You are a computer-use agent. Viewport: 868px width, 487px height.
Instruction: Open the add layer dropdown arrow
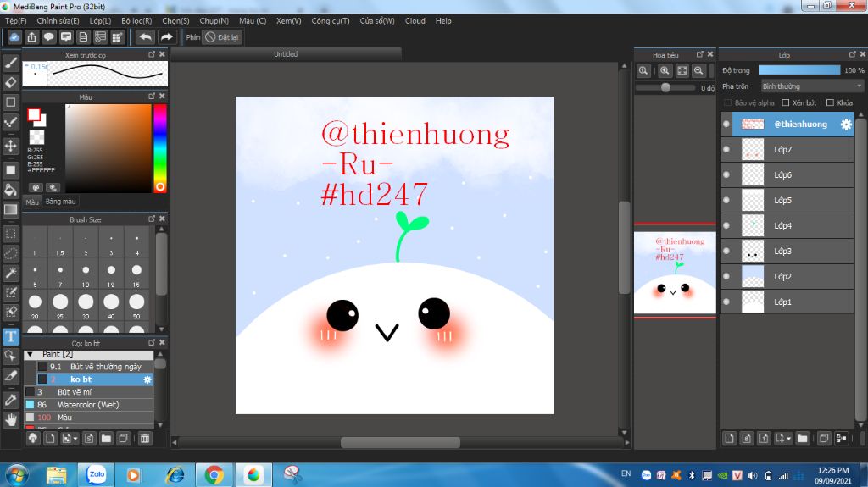tap(789, 439)
